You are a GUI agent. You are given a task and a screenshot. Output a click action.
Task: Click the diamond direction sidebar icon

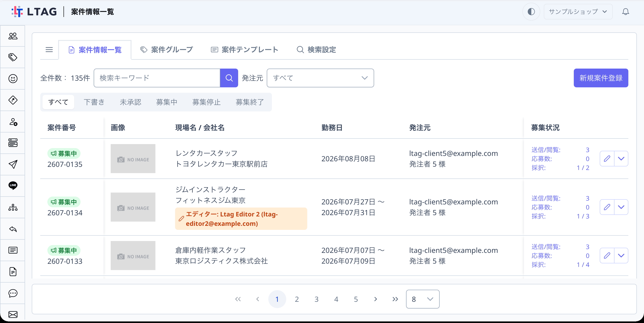click(13, 100)
